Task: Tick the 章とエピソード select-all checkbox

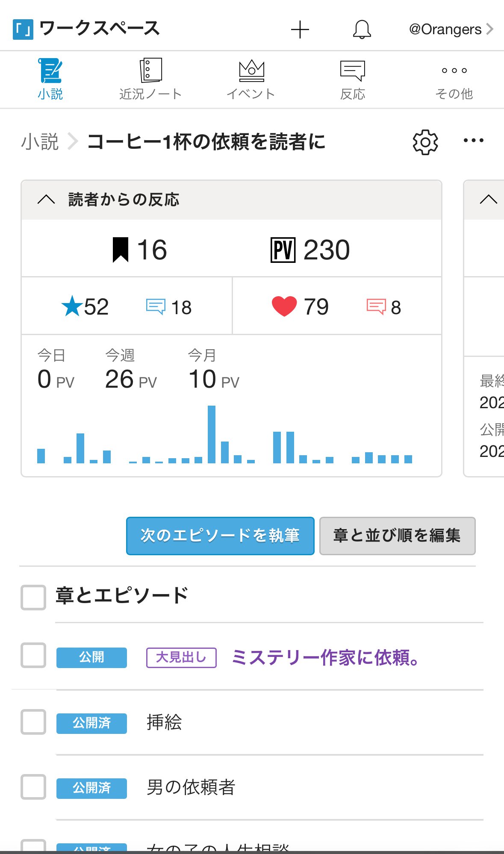Action: coord(33,597)
